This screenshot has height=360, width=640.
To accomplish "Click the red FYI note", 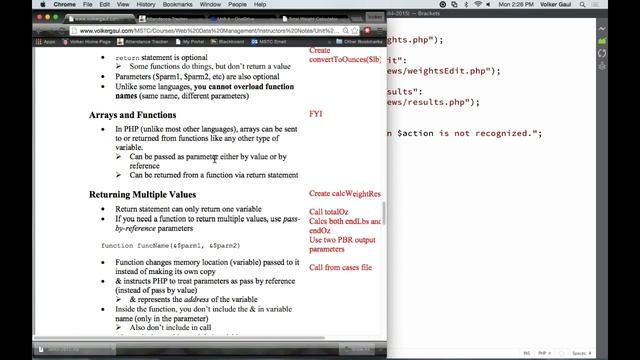I will coord(316,114).
